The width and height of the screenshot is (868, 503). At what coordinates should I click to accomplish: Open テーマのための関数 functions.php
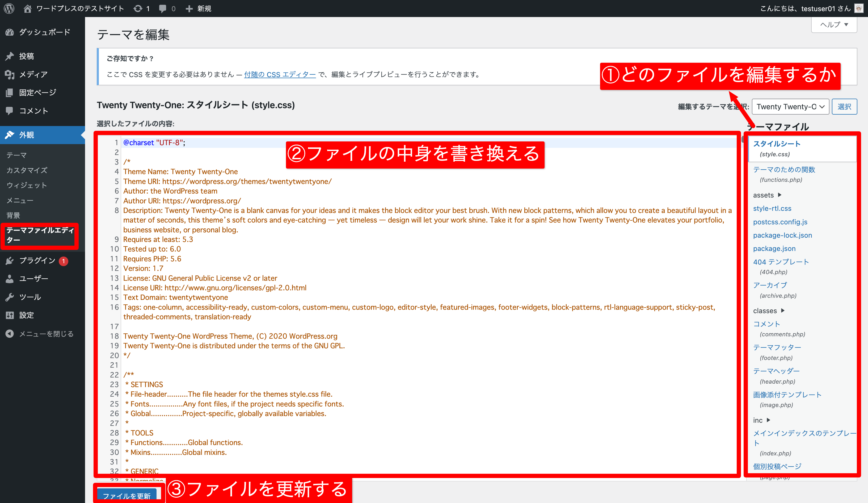click(784, 174)
